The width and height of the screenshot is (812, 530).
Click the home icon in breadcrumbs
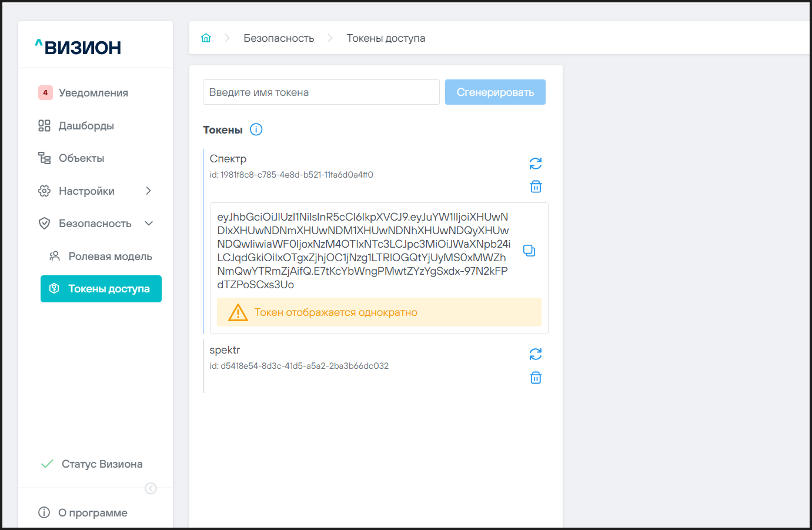click(x=206, y=38)
